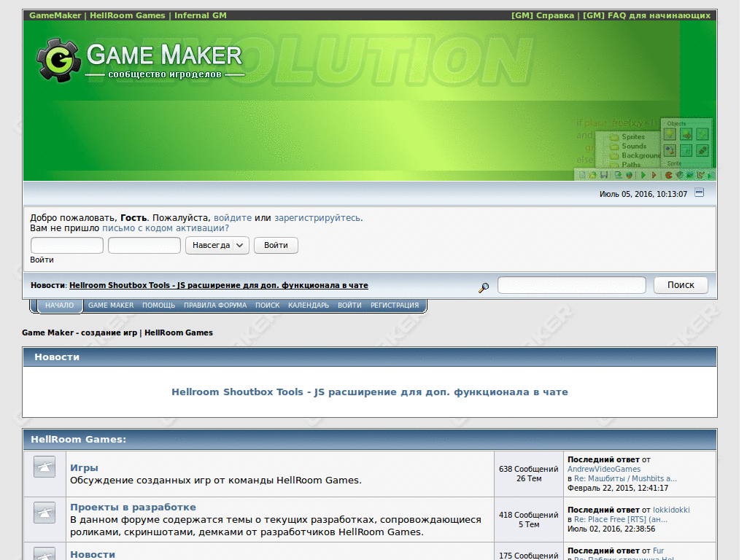Click the Поиск search button

click(x=681, y=285)
